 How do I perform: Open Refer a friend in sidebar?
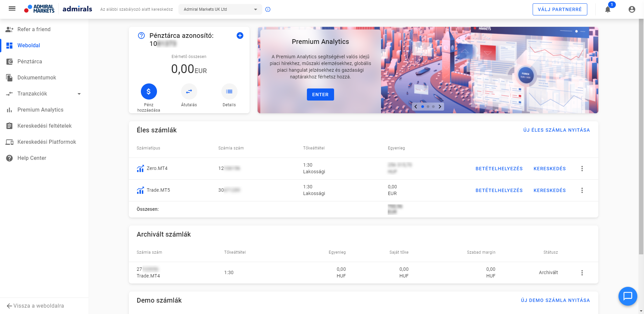44,29
